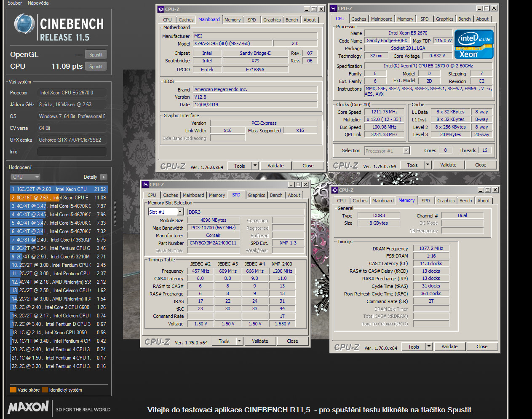Run the OpenGL test with Spustit
The image size is (532, 419).
point(96,55)
